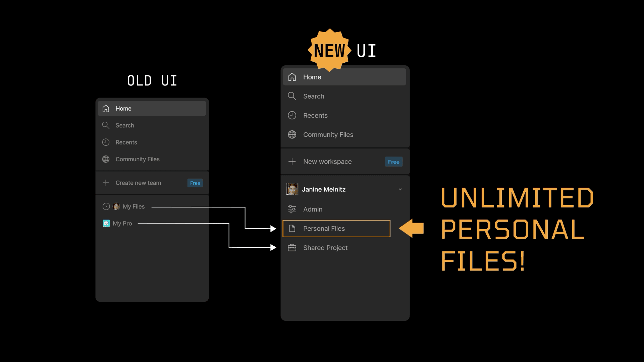644x362 pixels.
Task: Click the plus icon next to New workspace
Action: (x=292, y=162)
